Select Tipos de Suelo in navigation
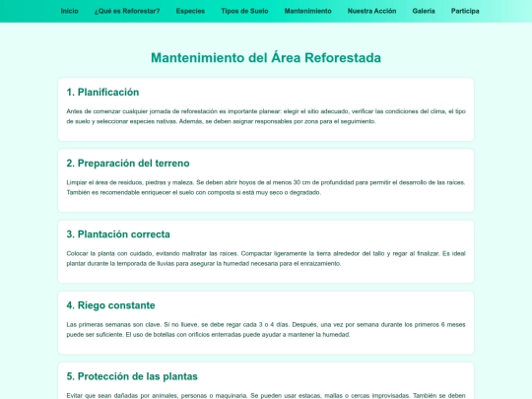Image resolution: width=532 pixels, height=399 pixels. (x=244, y=11)
